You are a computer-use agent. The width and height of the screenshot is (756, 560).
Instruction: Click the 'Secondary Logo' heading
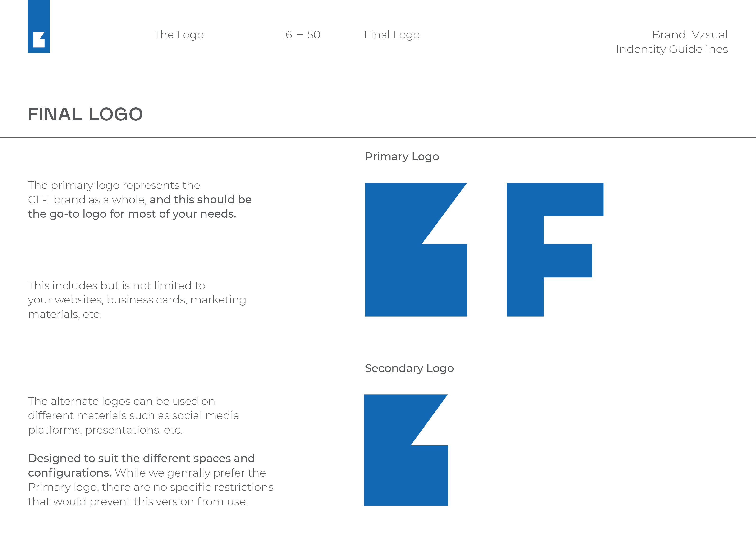409,368
